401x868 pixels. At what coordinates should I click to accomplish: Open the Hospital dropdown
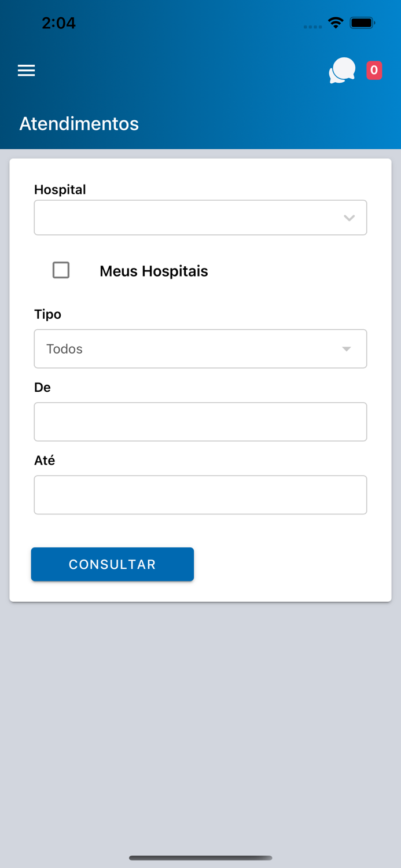(x=200, y=218)
